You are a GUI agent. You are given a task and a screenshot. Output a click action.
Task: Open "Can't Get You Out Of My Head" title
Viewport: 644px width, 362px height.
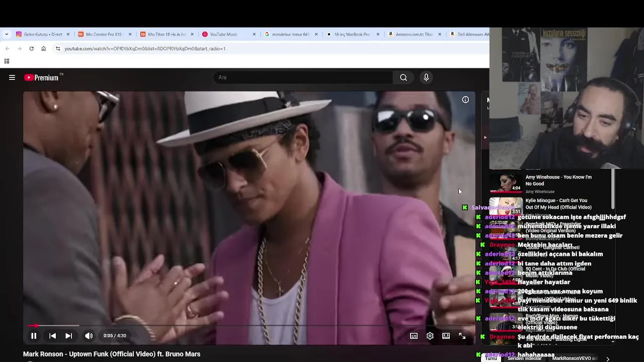(x=558, y=204)
